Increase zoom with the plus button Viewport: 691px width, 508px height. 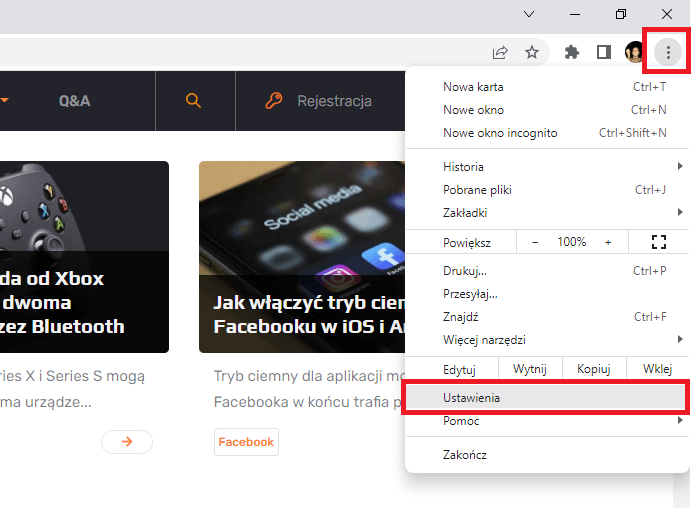(608, 242)
